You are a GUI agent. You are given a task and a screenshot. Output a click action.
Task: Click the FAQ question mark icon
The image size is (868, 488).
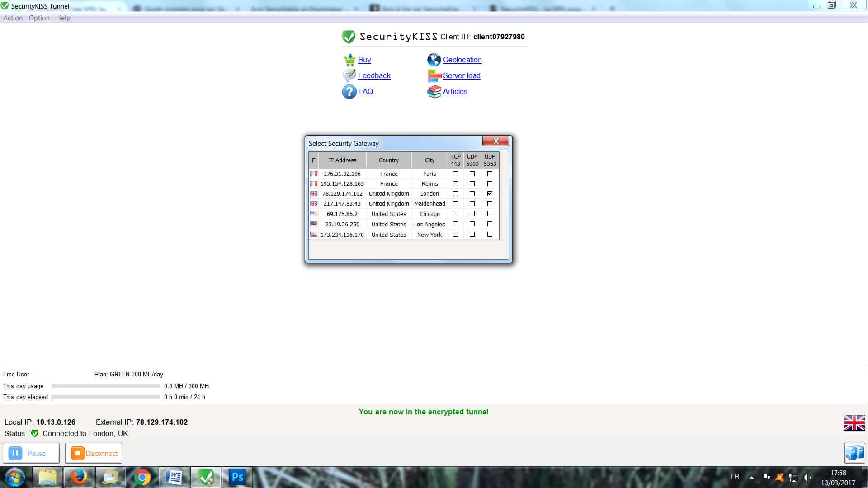pos(349,92)
